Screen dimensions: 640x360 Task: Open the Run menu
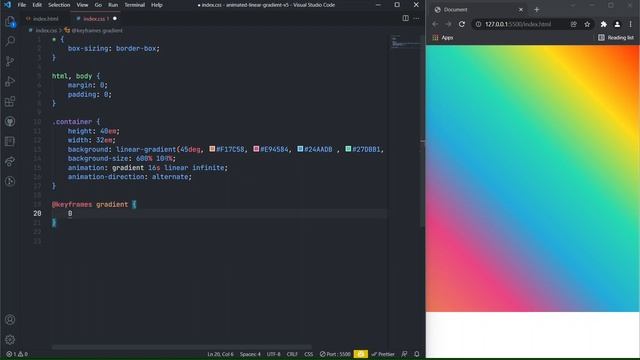(x=113, y=5)
